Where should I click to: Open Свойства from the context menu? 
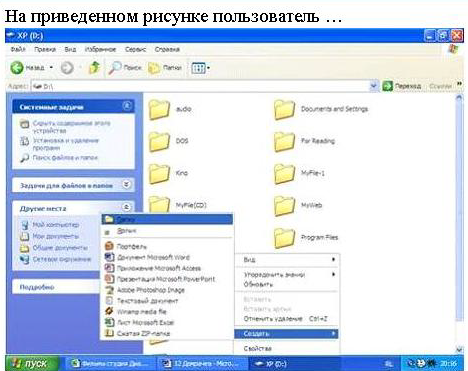(x=287, y=349)
